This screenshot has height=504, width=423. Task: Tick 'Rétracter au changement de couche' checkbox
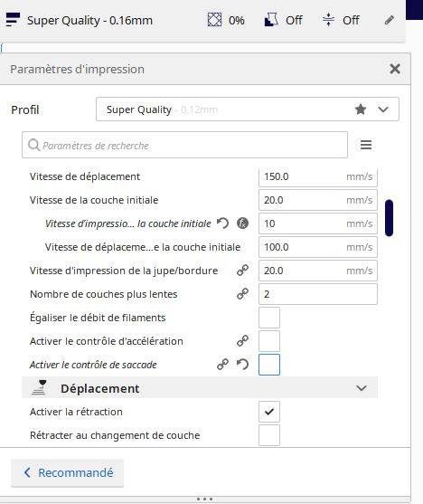(269, 435)
